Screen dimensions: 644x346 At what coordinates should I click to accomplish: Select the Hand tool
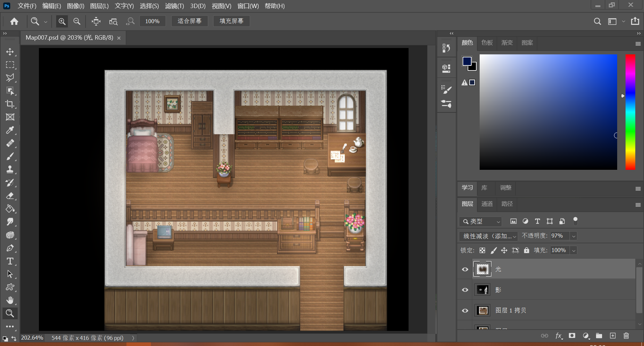tap(10, 300)
